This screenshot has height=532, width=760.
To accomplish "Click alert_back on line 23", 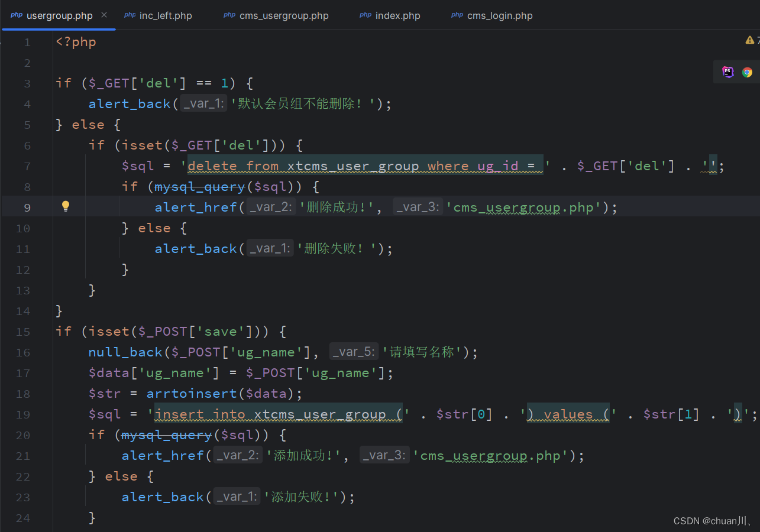I will 163,497.
